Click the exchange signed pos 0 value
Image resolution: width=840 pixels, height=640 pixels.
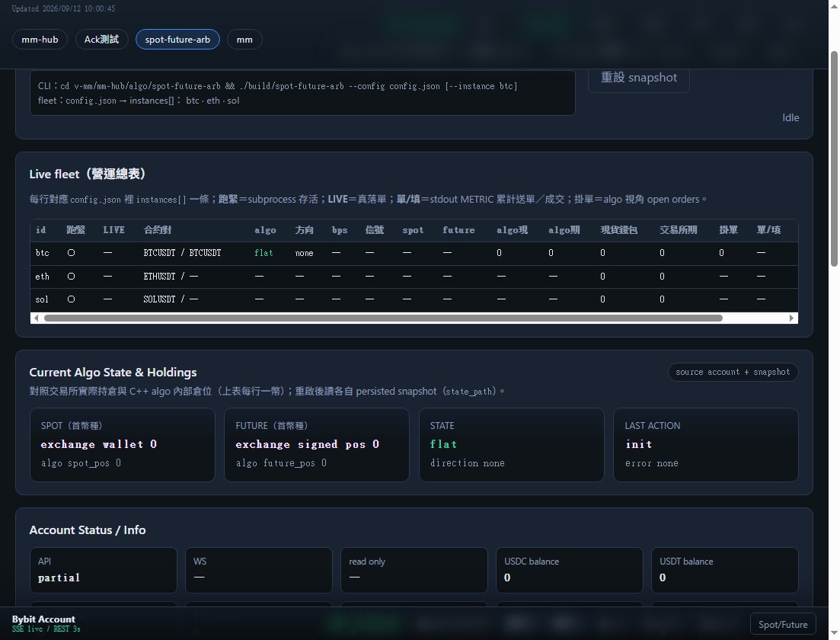[x=308, y=444]
